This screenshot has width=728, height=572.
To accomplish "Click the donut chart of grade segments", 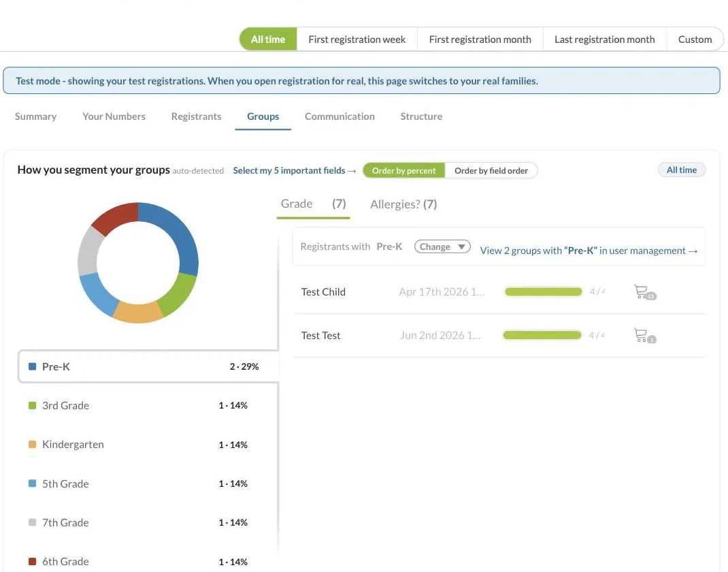I will [138, 263].
